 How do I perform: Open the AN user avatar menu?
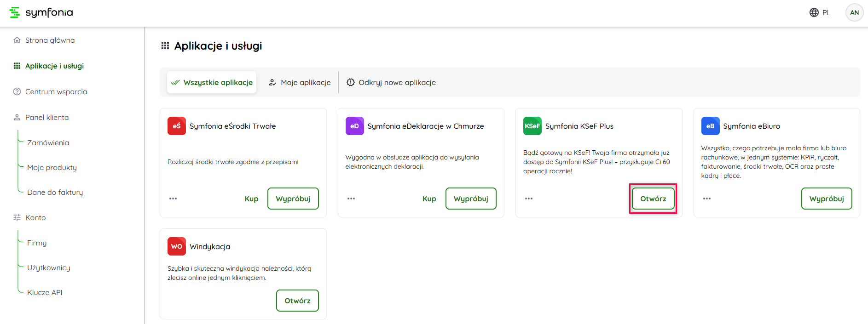point(854,12)
